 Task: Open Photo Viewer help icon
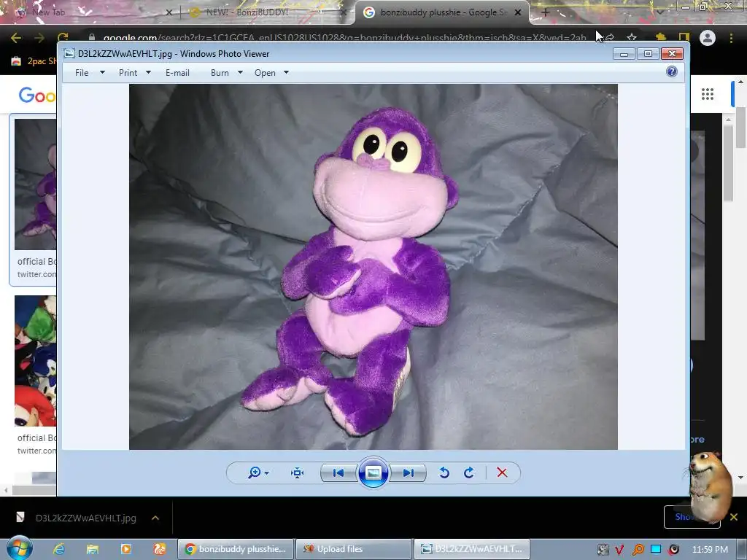click(x=672, y=72)
